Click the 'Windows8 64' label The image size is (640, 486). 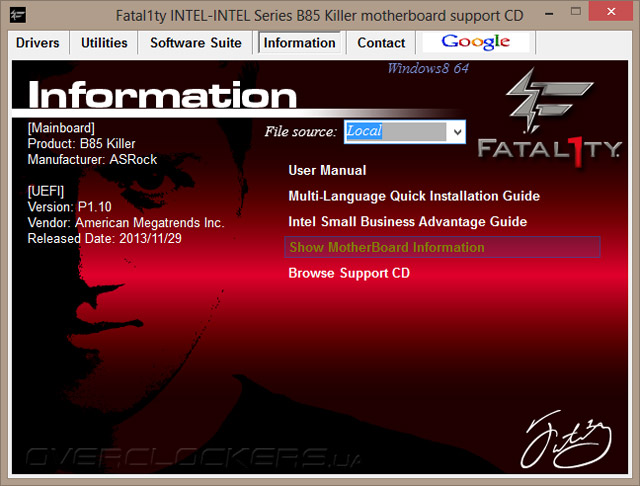coord(428,68)
